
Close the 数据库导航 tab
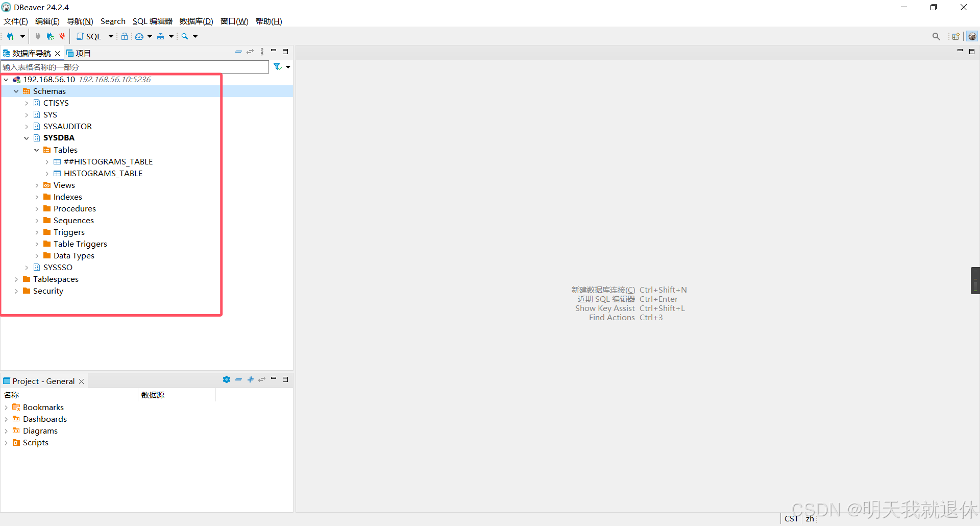tap(58, 53)
